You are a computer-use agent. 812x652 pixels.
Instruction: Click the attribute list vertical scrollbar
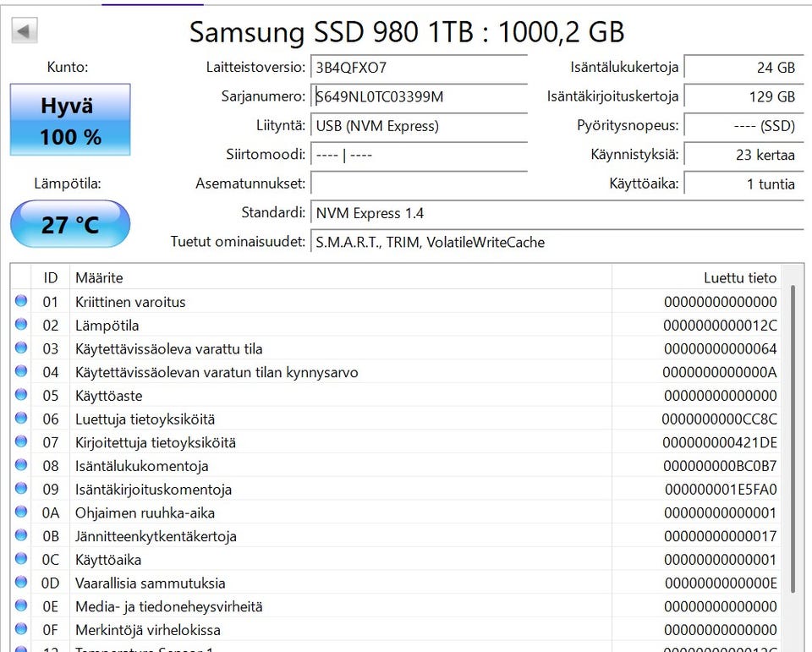(x=793, y=440)
